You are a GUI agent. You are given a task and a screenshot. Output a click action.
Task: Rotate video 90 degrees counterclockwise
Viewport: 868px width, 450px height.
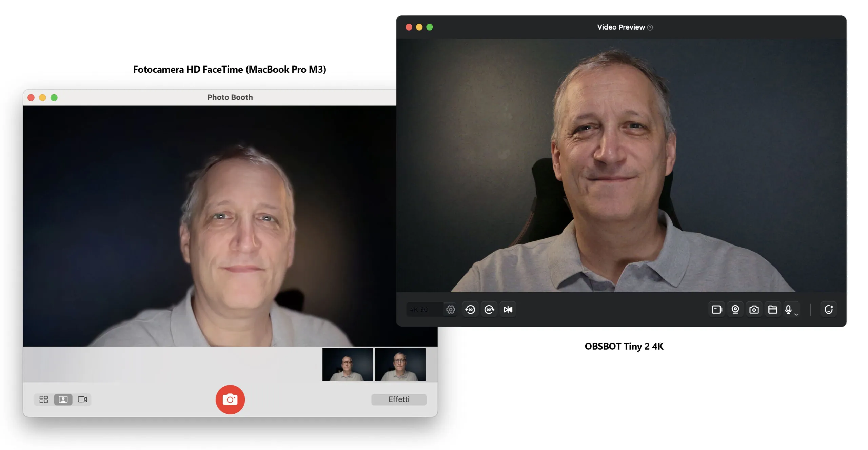tap(470, 309)
